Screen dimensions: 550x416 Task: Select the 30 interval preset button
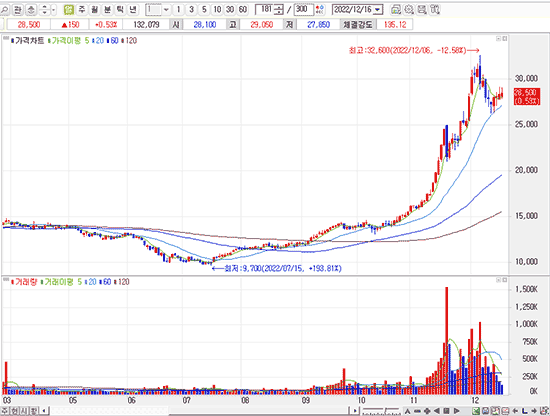pyautogui.click(x=230, y=9)
